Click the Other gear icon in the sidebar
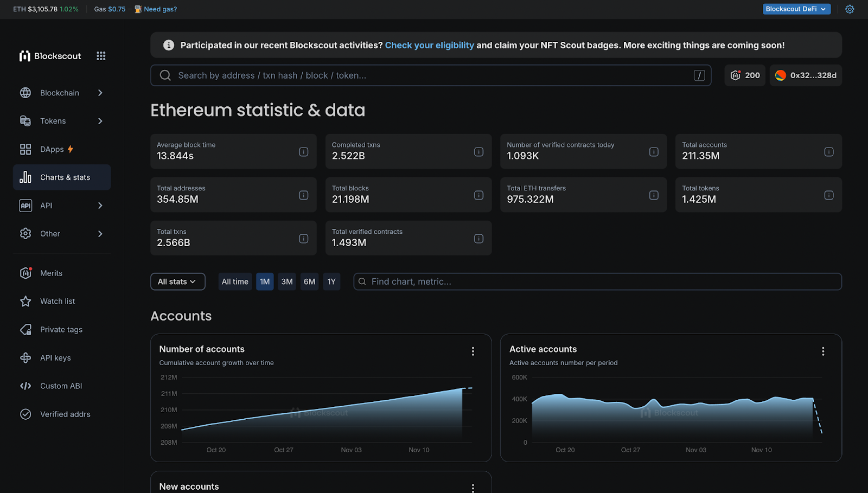The height and width of the screenshot is (493, 868). point(25,234)
